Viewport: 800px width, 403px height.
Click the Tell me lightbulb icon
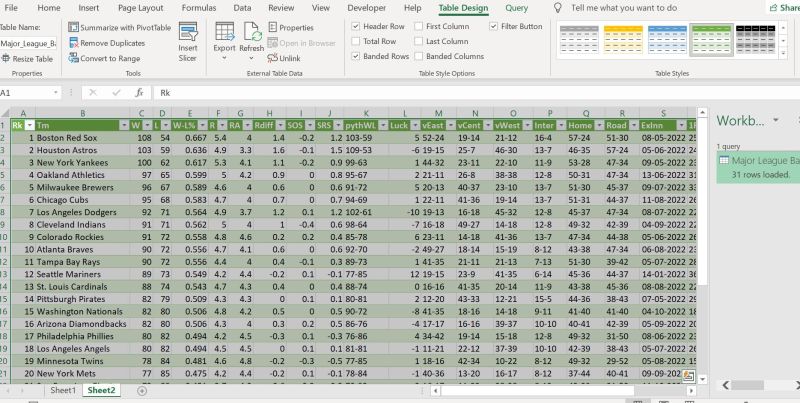pos(558,8)
